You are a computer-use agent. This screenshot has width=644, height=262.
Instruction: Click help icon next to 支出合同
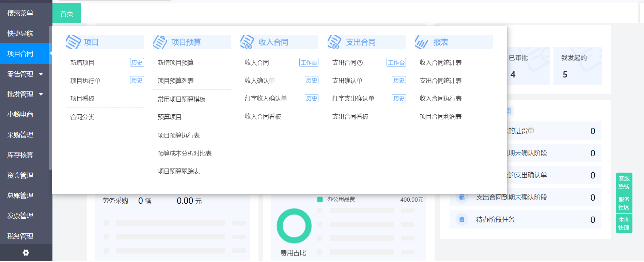pos(360,63)
